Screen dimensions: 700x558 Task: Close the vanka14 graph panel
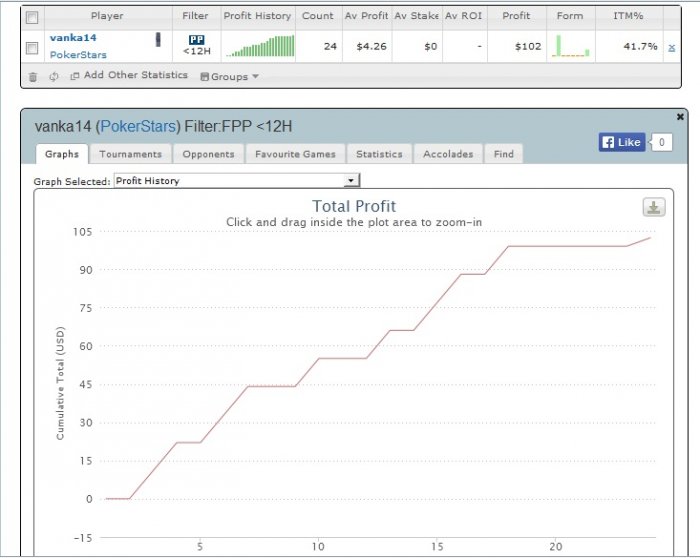(x=680, y=117)
